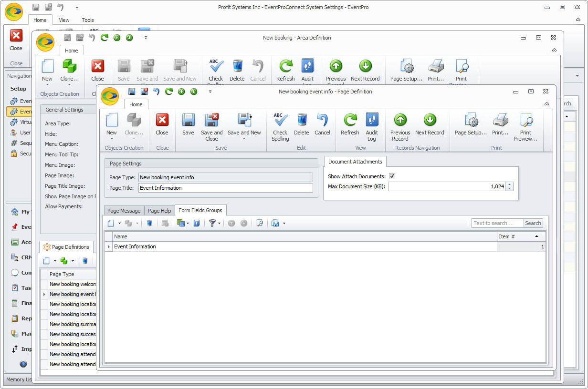
Task: Open the filter funnel dropdown arrow in grid toolbar
Action: [x=220, y=223]
